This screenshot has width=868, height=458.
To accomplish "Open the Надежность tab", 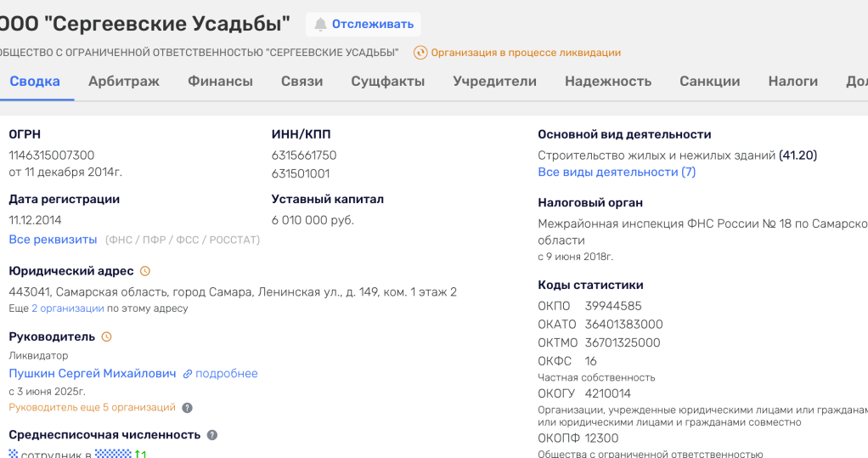I will pos(608,82).
